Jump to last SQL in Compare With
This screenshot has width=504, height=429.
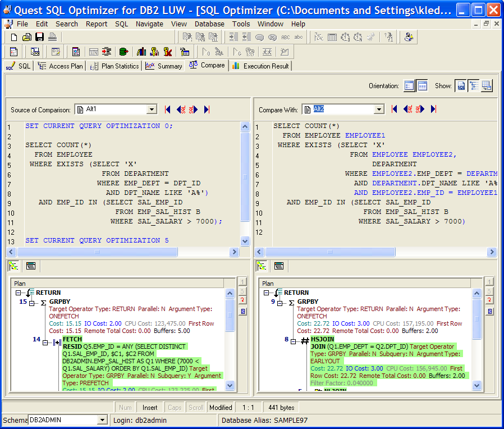(433, 109)
